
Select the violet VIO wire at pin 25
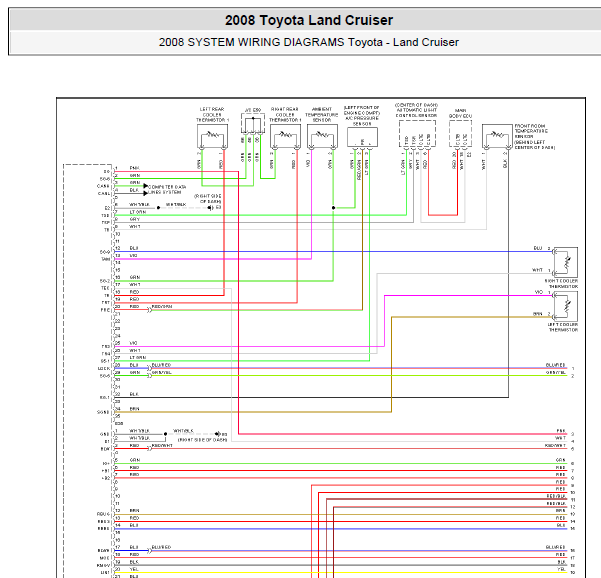[249, 346]
